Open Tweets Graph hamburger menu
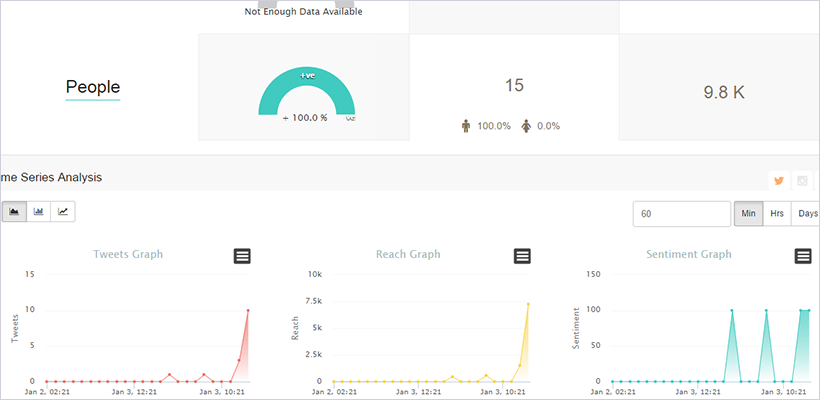The width and height of the screenshot is (820, 400). [x=242, y=256]
